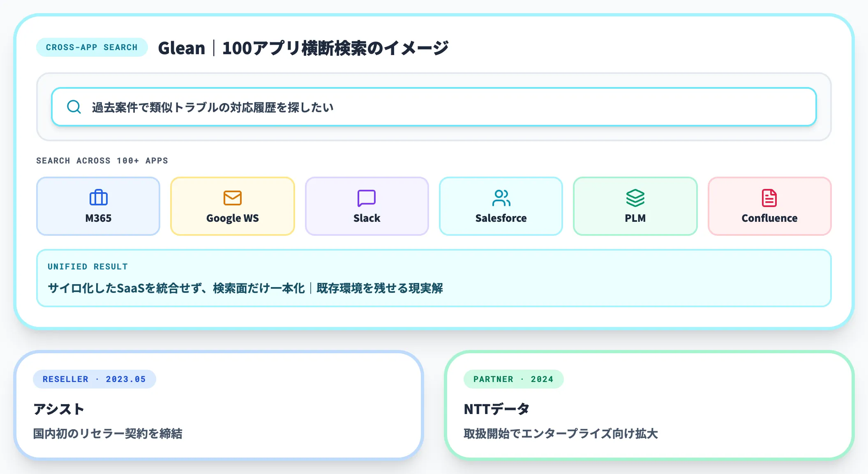Click the PLM layers icon
The width and height of the screenshot is (868, 474).
coord(635,198)
